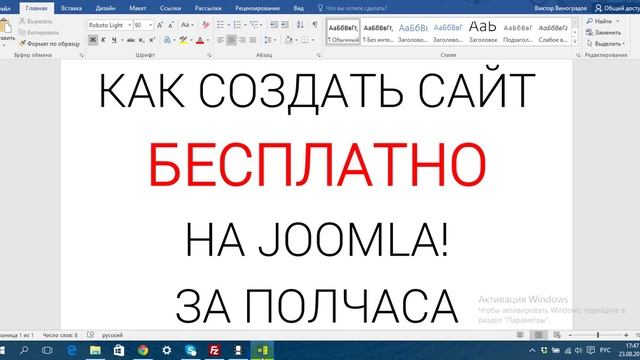Select the 'Подзагол...' subtitle style

pos(518,32)
